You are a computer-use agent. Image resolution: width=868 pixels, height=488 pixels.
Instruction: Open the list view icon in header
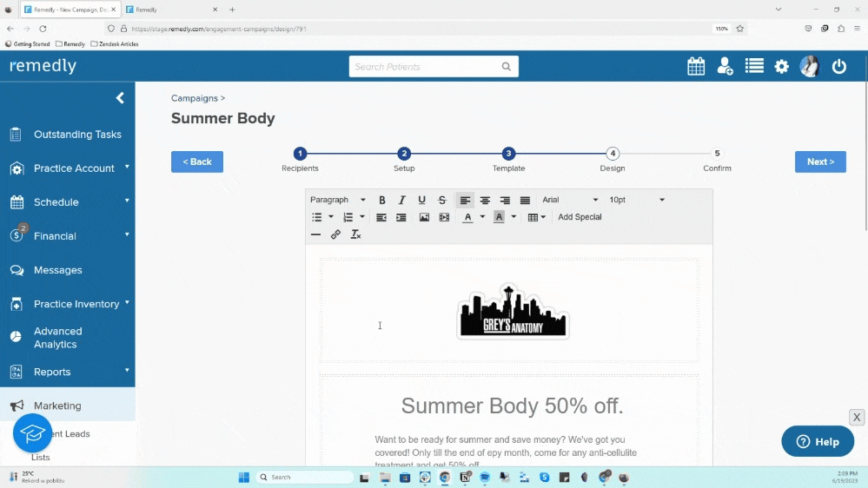(x=754, y=66)
